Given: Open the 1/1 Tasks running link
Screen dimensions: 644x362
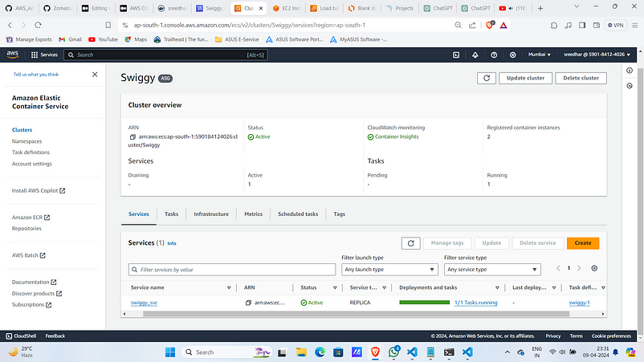Looking at the screenshot, I should pyautogui.click(x=475, y=303).
